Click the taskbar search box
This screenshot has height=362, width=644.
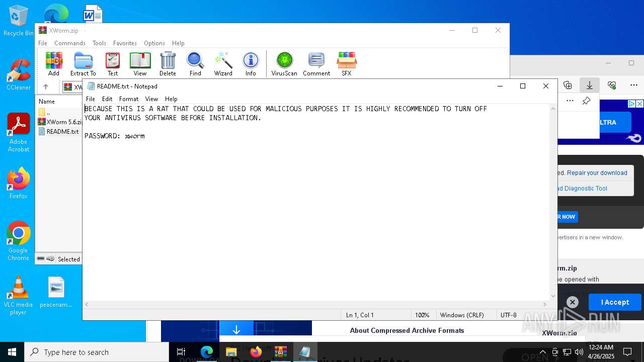(x=97, y=352)
